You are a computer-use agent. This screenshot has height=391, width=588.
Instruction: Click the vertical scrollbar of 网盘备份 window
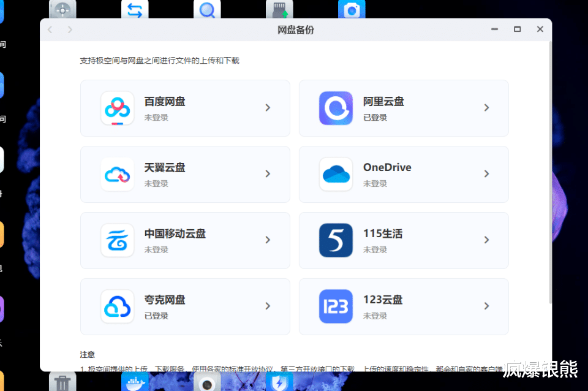(550, 173)
